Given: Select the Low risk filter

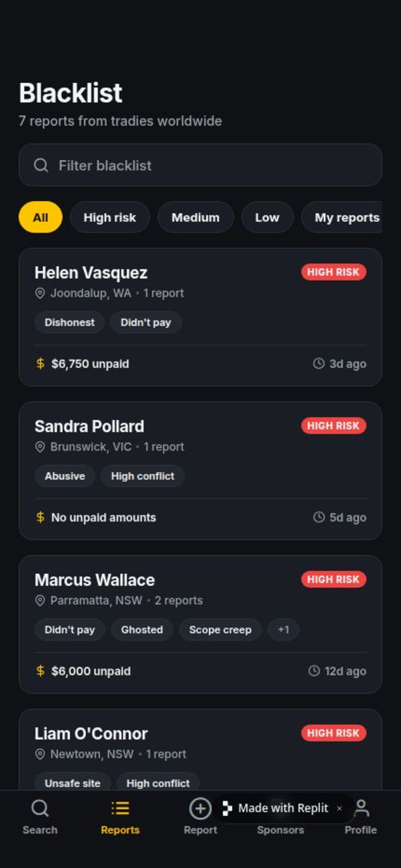Looking at the screenshot, I should pos(267,217).
